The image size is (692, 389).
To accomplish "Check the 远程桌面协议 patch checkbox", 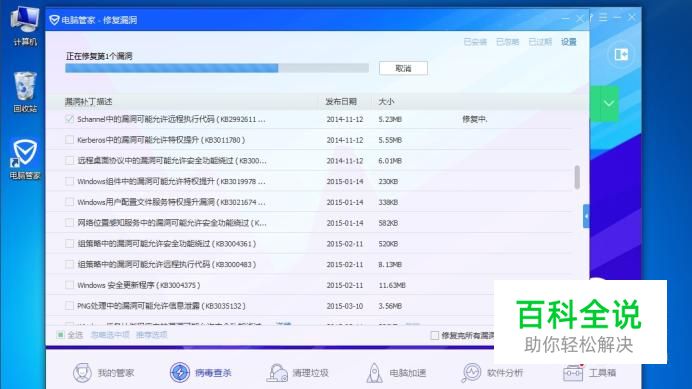I will [69, 161].
